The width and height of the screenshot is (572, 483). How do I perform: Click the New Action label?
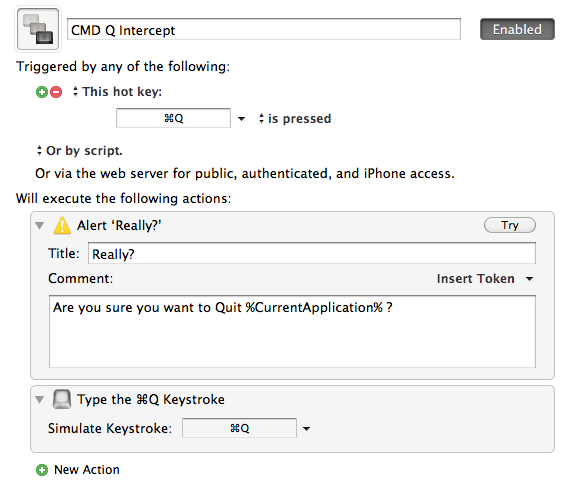pyautogui.click(x=87, y=470)
